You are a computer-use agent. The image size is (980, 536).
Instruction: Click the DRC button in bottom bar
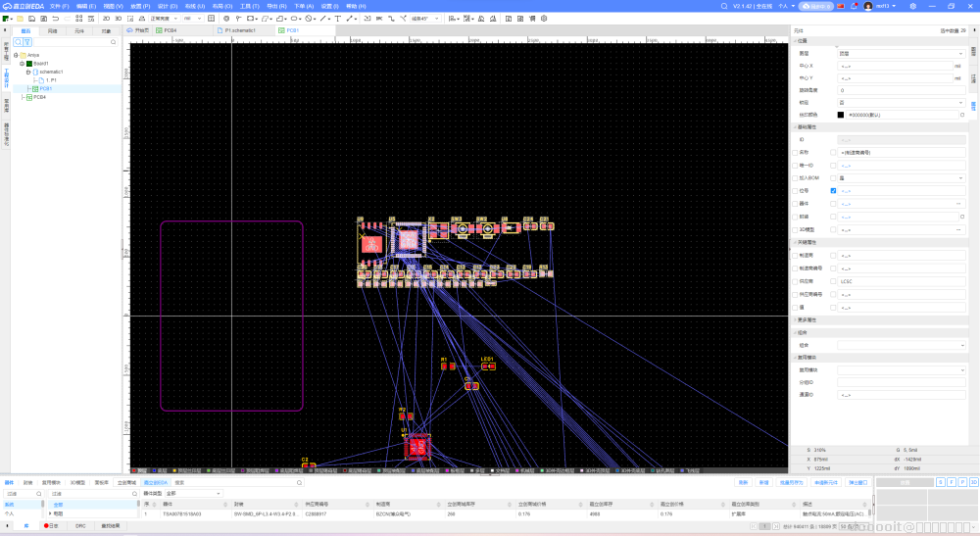[80, 526]
